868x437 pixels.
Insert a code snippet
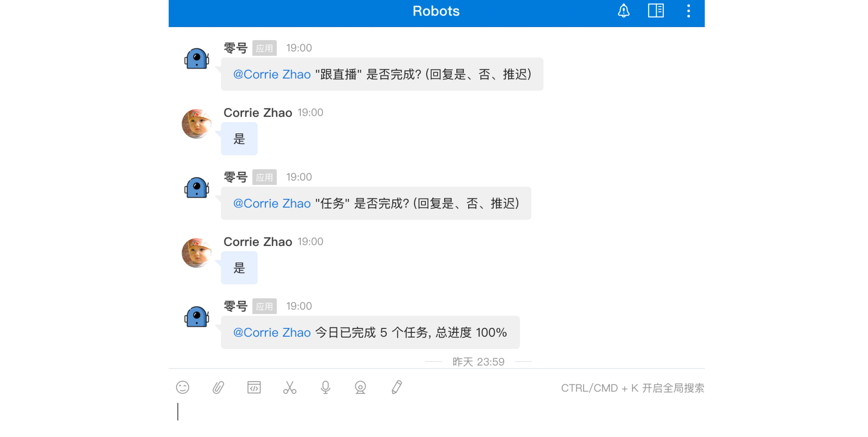(254, 387)
